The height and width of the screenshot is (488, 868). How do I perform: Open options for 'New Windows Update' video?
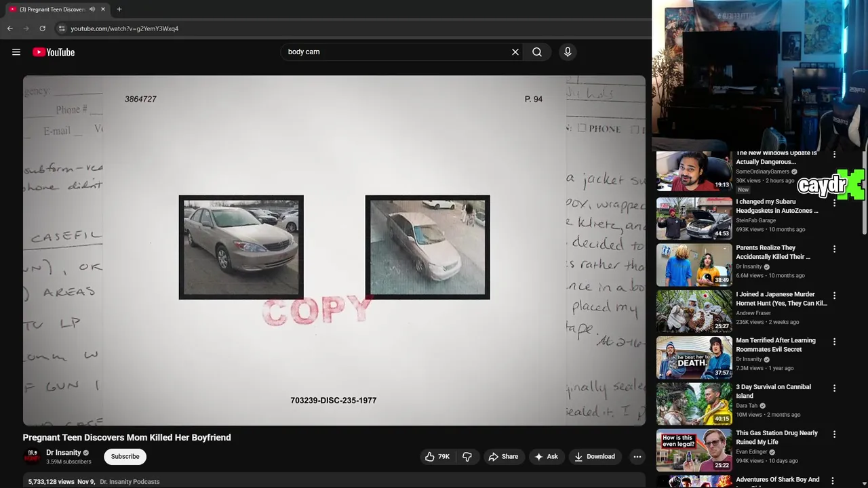pyautogui.click(x=835, y=155)
